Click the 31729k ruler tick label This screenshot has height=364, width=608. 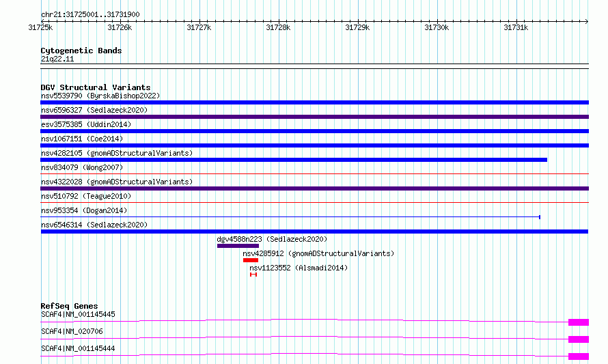coord(357,27)
